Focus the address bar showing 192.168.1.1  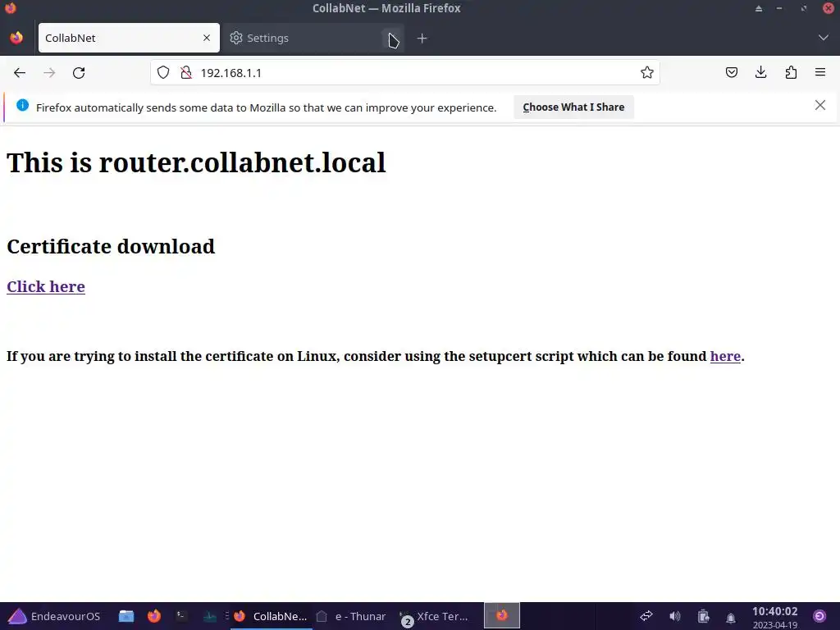[405, 73]
